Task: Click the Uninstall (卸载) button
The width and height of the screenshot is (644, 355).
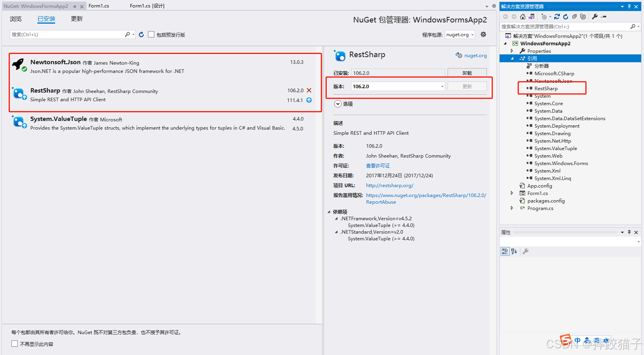Action: (x=467, y=73)
